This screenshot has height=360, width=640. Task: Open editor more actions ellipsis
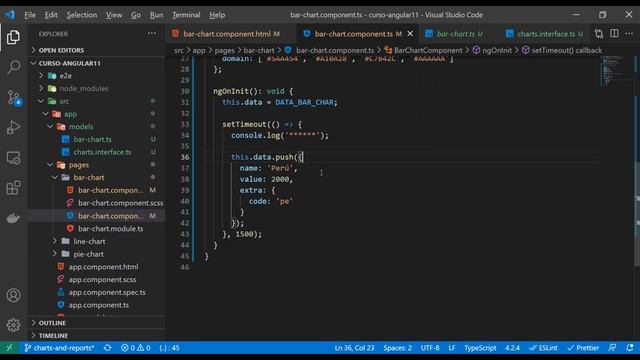tap(629, 34)
